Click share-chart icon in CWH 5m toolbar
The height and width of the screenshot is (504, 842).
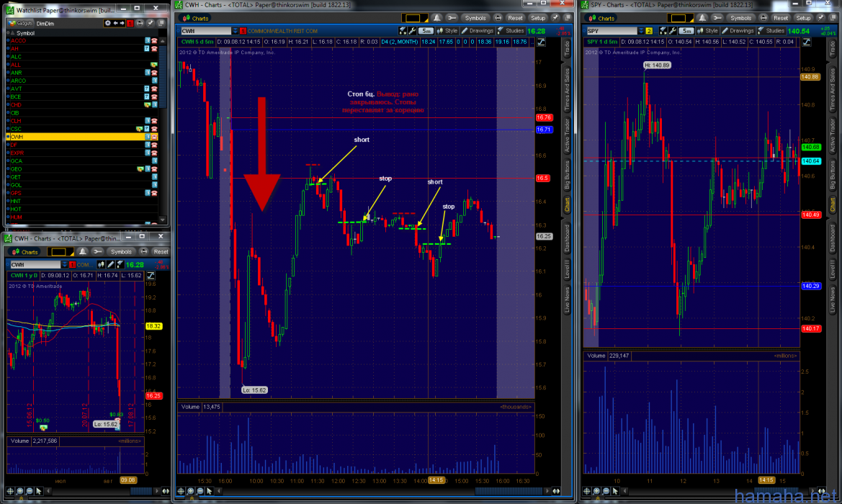403,31
